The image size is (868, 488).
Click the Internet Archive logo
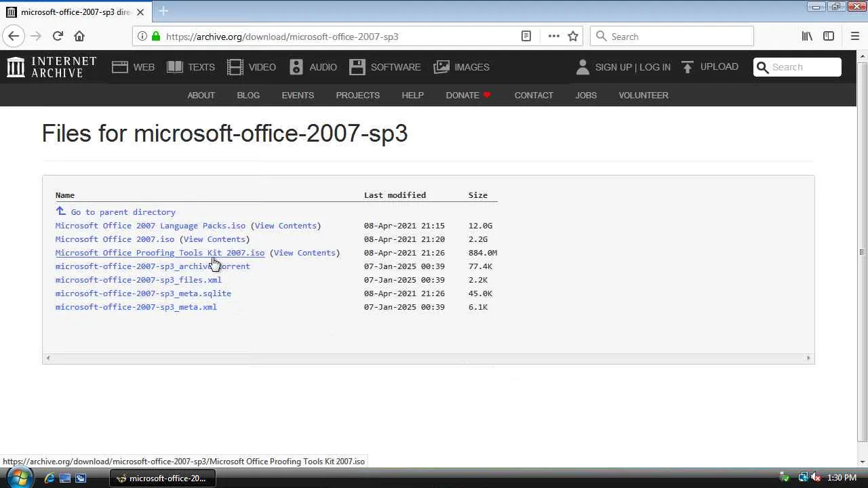pyautogui.click(x=52, y=67)
